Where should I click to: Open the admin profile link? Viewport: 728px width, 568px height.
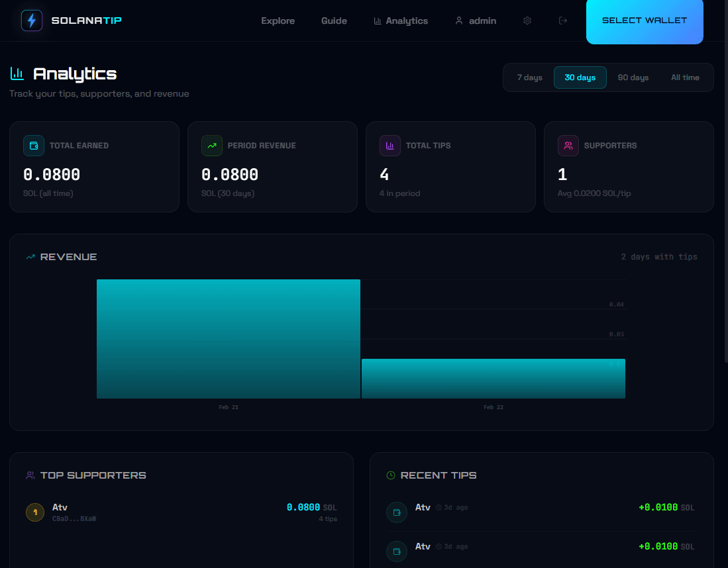[476, 21]
